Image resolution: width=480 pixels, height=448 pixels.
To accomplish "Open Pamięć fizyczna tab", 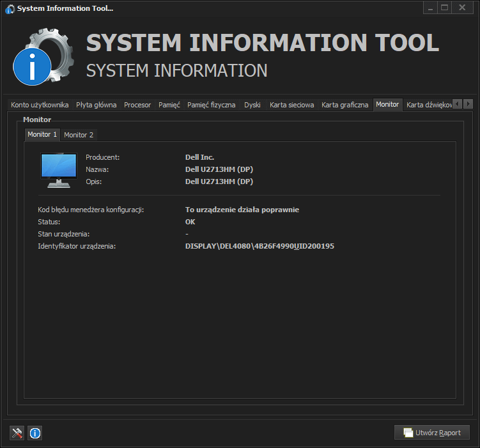I will (211, 105).
